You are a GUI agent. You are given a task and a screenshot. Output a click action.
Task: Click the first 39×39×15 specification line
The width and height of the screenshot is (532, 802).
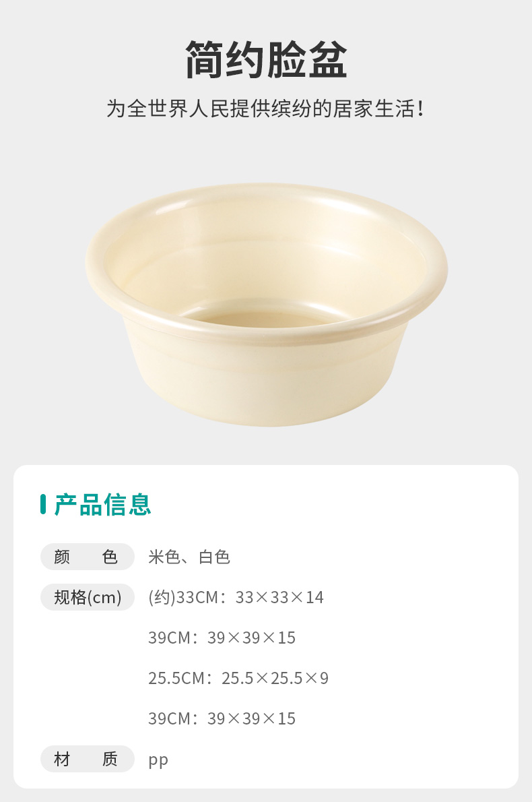point(222,638)
